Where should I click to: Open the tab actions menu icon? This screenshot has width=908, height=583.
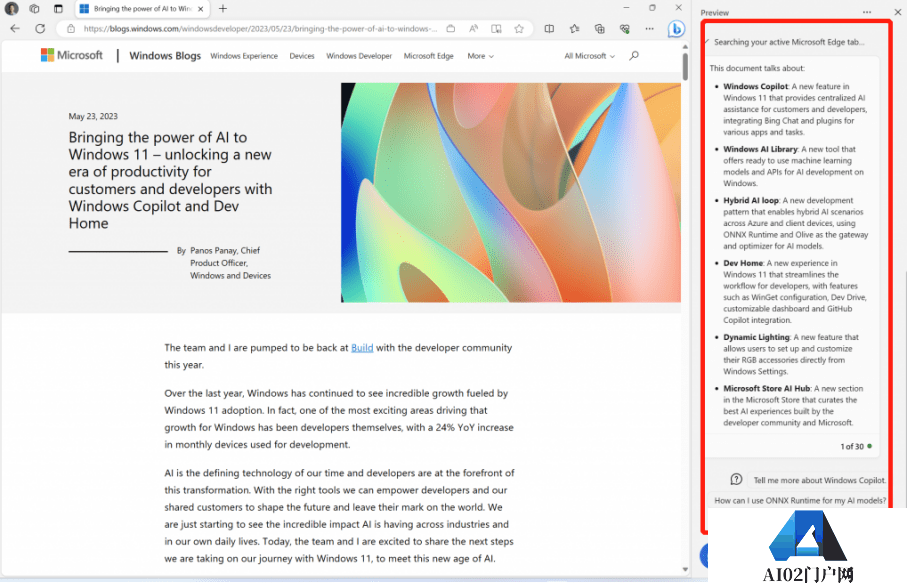[58, 9]
